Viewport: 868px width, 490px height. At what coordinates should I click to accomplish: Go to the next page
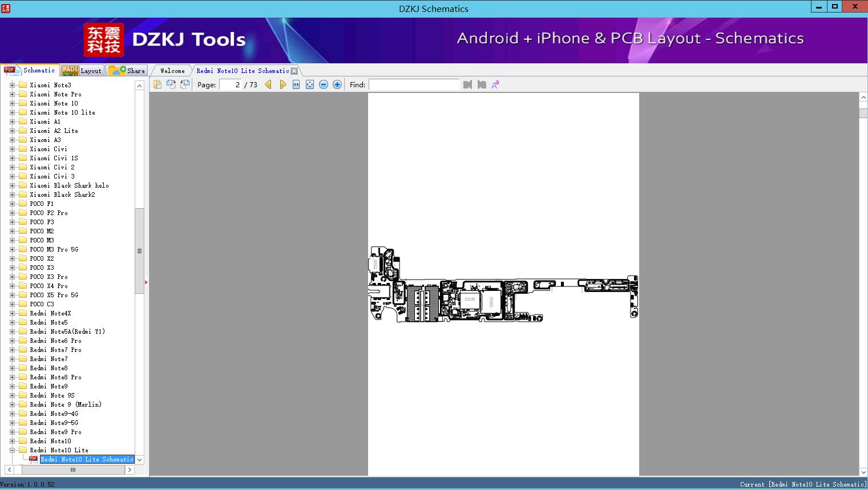[x=282, y=84]
